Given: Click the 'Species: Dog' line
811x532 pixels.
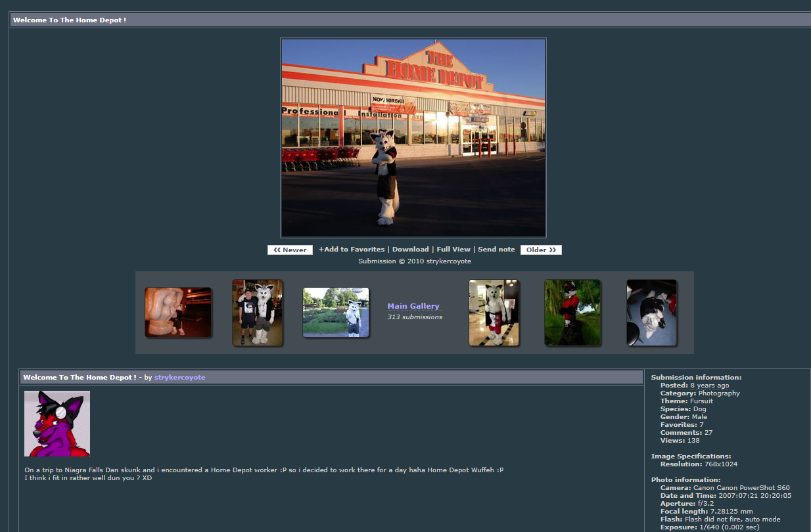Looking at the screenshot, I should pyautogui.click(x=684, y=409).
